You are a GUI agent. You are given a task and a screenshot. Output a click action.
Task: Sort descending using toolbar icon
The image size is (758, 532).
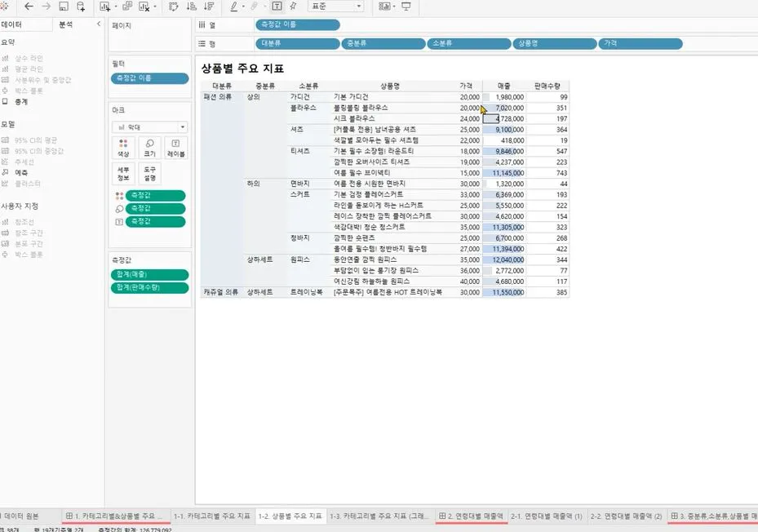209,7
